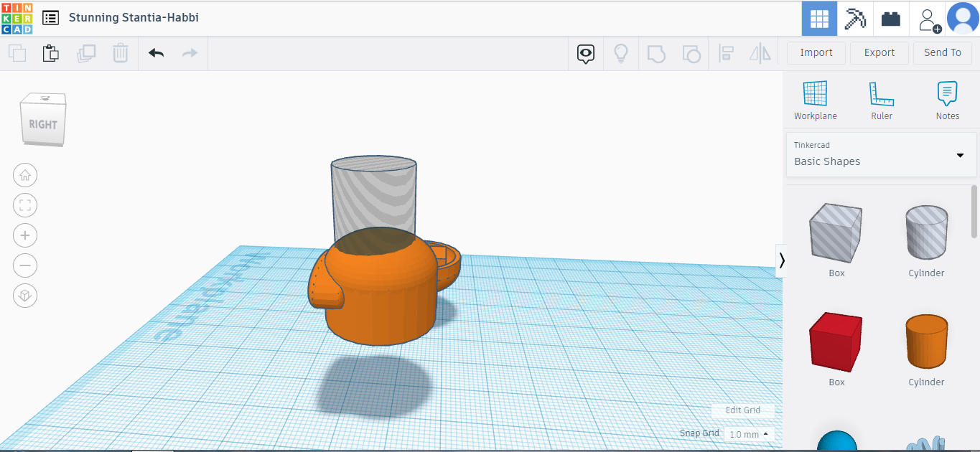Viewport: 980px width, 452px height.
Task: Open the Basic Shapes category dropdown
Action: pos(882,154)
